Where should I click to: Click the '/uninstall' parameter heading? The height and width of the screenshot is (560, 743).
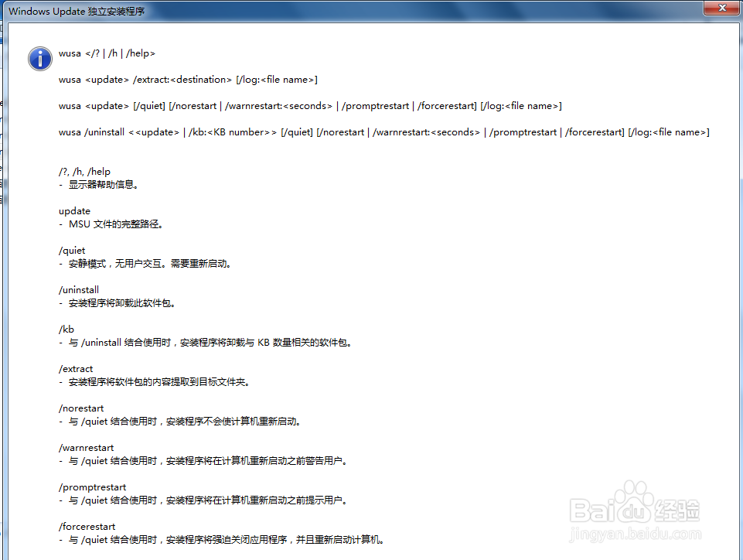(79, 290)
